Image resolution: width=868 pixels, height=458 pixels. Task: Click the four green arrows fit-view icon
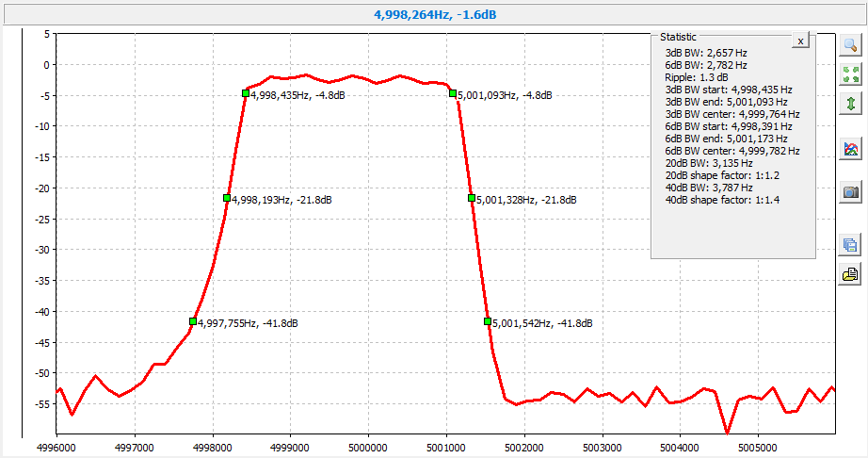pyautogui.click(x=850, y=74)
